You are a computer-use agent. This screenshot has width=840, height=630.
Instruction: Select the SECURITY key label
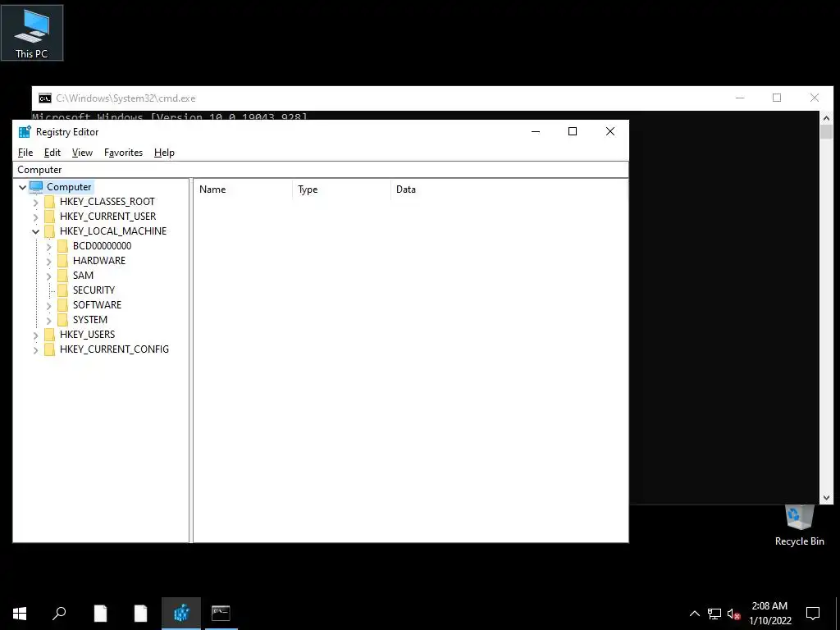click(94, 290)
